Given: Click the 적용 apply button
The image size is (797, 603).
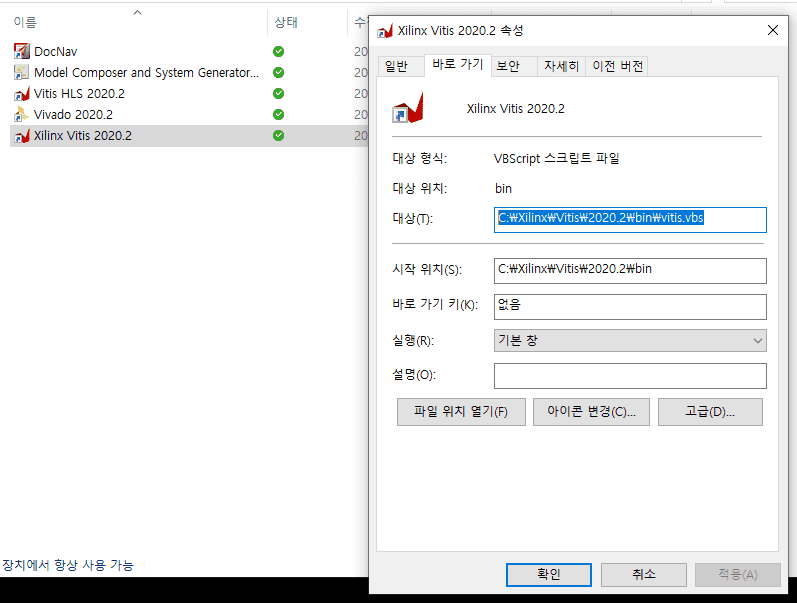Looking at the screenshot, I should (738, 575).
